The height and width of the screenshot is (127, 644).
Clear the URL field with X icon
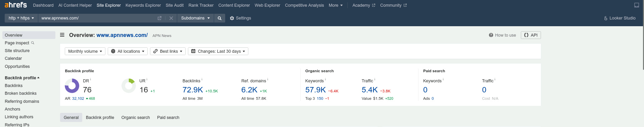(171, 18)
